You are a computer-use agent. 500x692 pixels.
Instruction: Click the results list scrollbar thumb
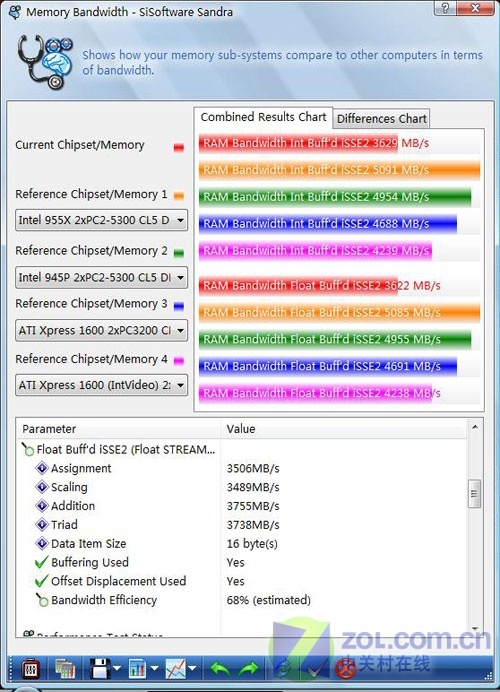(x=474, y=494)
